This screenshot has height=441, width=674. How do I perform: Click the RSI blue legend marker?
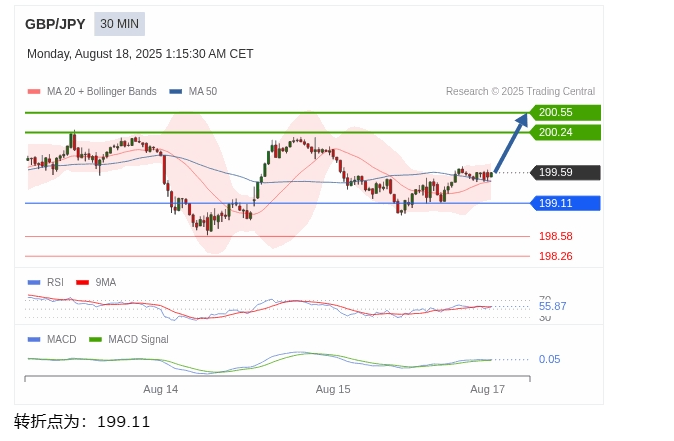point(34,282)
